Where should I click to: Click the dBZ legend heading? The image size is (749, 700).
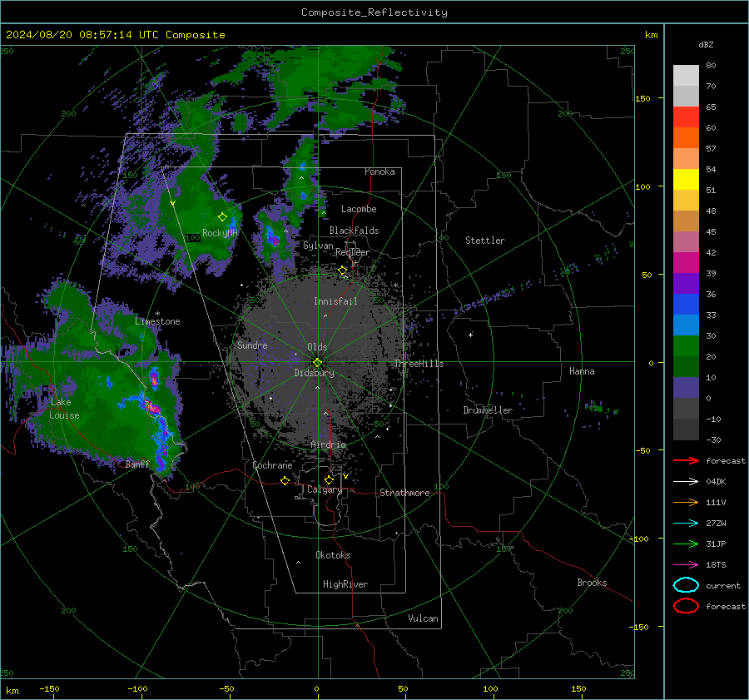click(x=706, y=45)
